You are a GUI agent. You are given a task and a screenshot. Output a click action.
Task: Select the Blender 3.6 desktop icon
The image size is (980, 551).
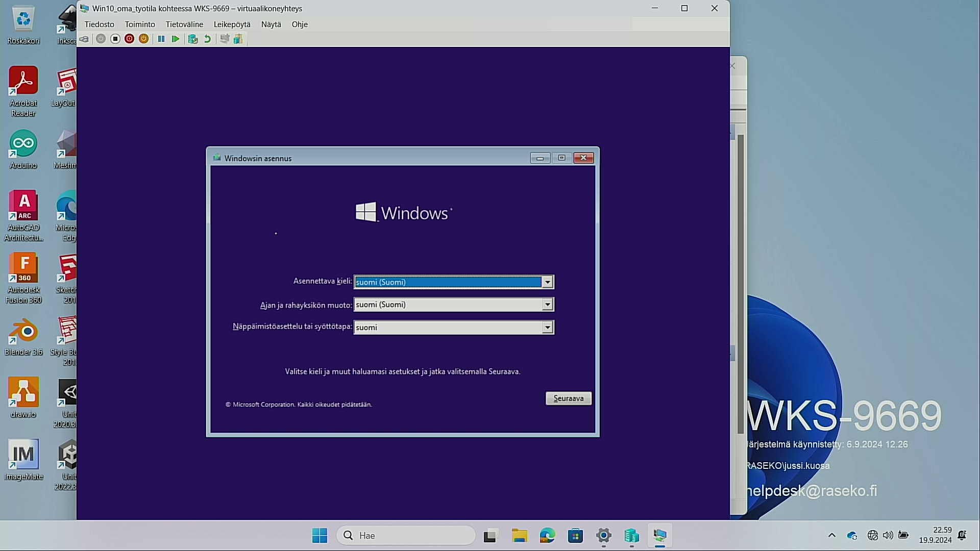tap(23, 337)
